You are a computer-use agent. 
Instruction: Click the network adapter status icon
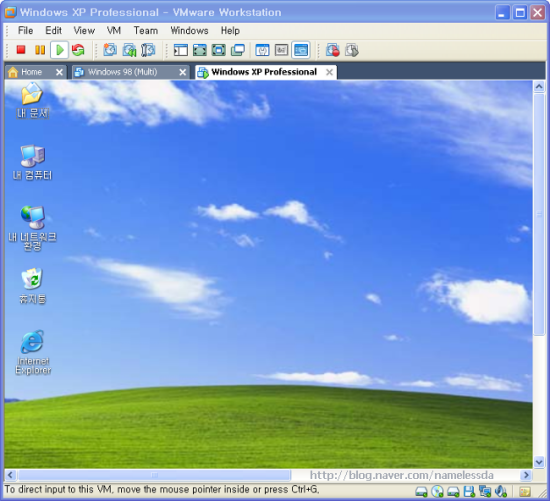click(485, 492)
